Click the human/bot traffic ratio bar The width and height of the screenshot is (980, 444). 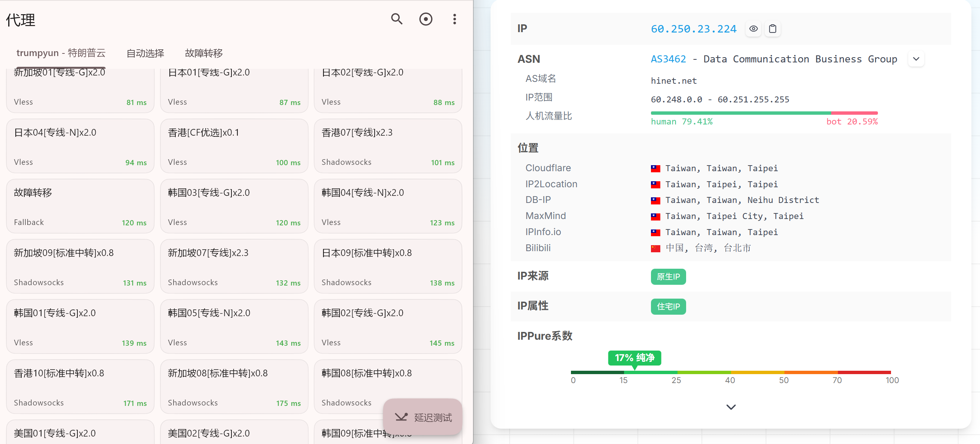(764, 113)
